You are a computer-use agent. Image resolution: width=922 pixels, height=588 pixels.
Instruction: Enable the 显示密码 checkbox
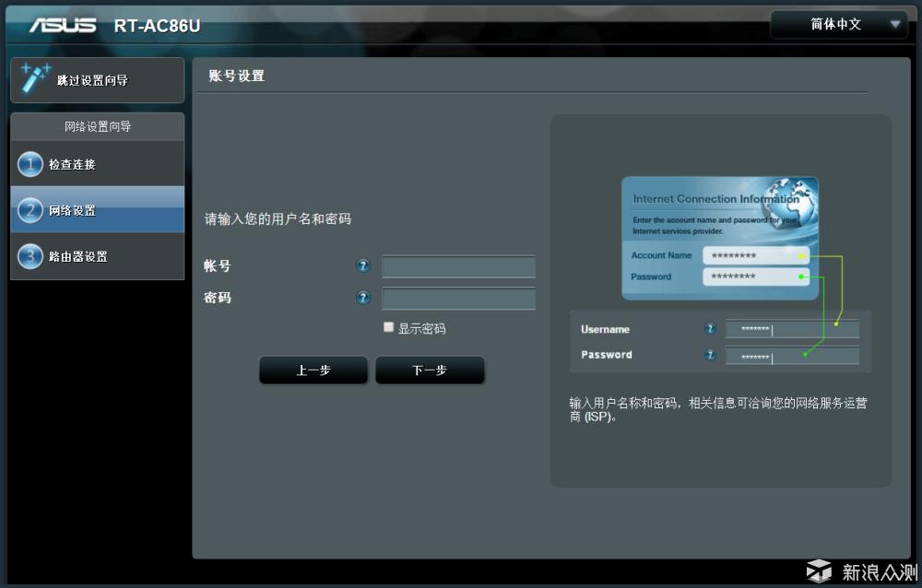click(x=388, y=327)
